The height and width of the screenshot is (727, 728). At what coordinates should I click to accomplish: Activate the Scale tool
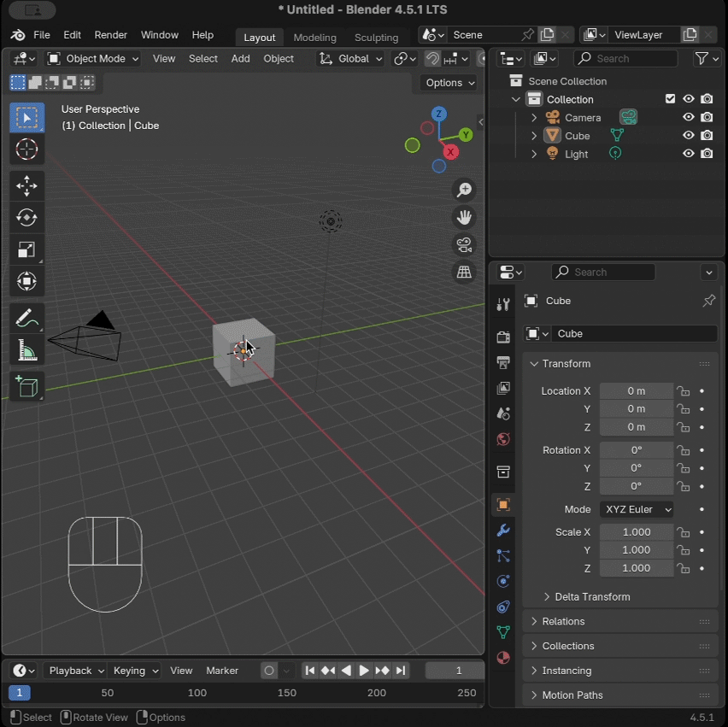pos(26,249)
